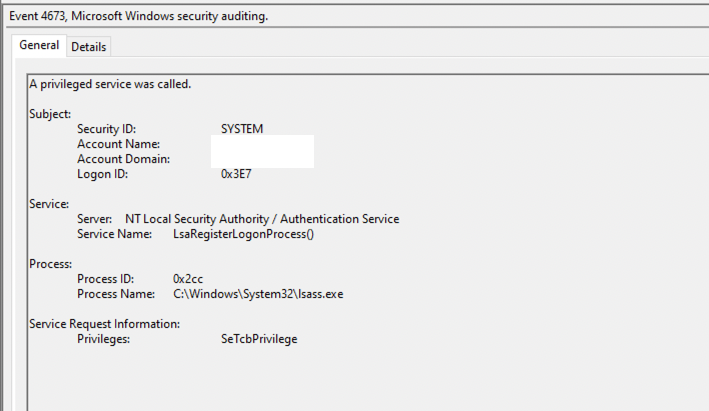Click the lsass.exe process path

(x=259, y=294)
